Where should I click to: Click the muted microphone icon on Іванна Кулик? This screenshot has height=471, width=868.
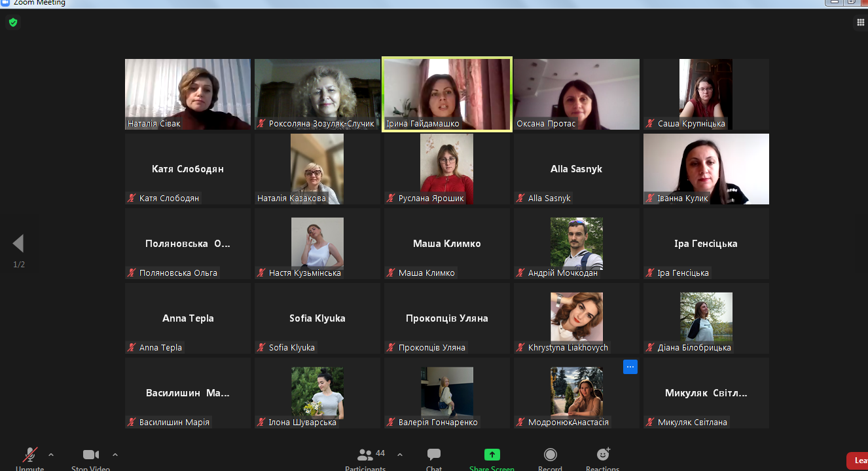tap(651, 198)
